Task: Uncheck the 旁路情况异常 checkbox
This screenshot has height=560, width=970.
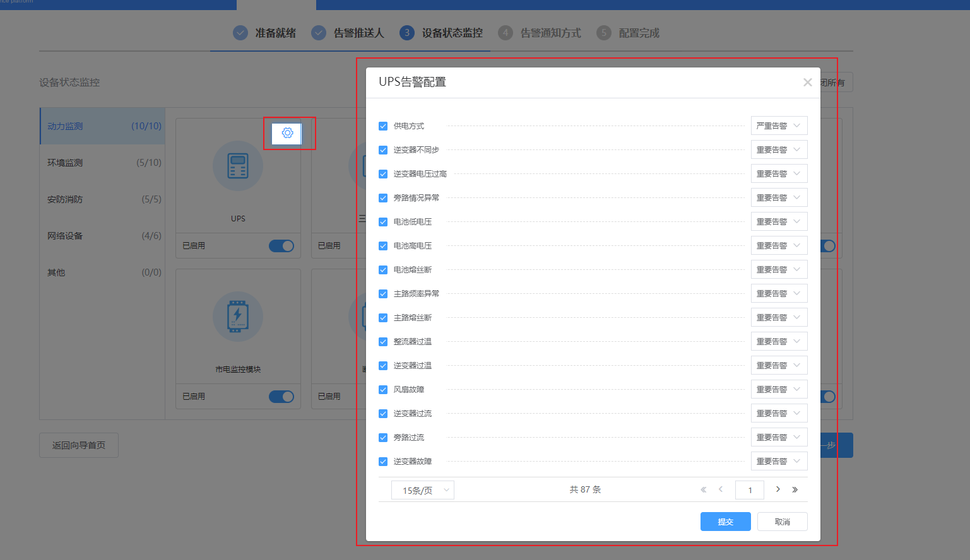Action: coord(383,198)
